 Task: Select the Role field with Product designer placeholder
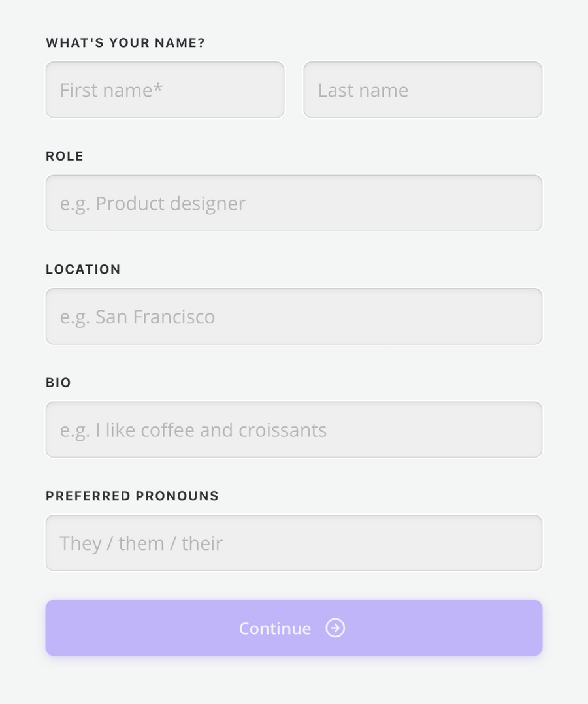coord(293,203)
